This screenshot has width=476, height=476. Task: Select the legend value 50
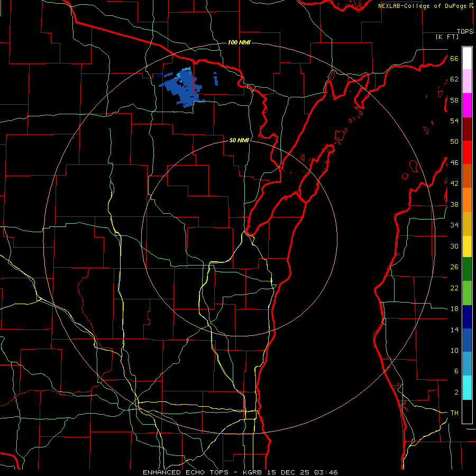coord(454,142)
